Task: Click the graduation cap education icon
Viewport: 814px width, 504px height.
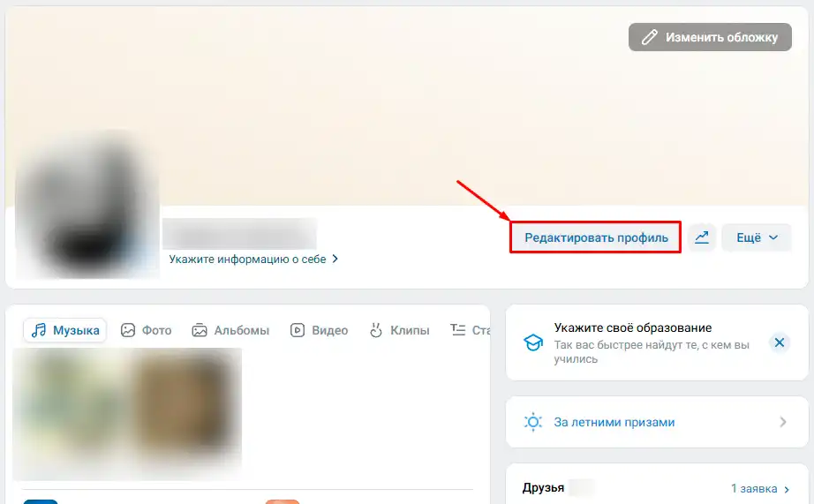Action: pyautogui.click(x=533, y=342)
